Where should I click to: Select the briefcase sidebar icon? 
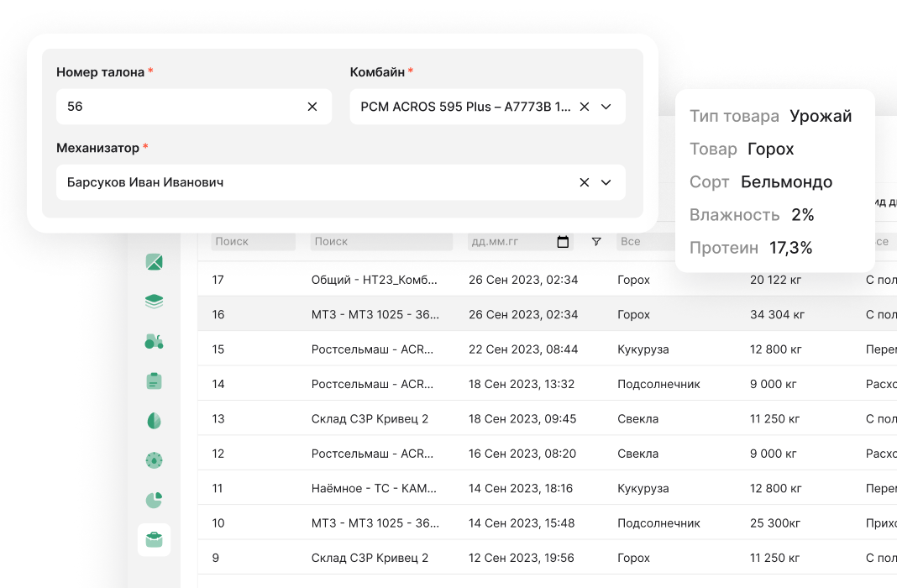pos(154,539)
